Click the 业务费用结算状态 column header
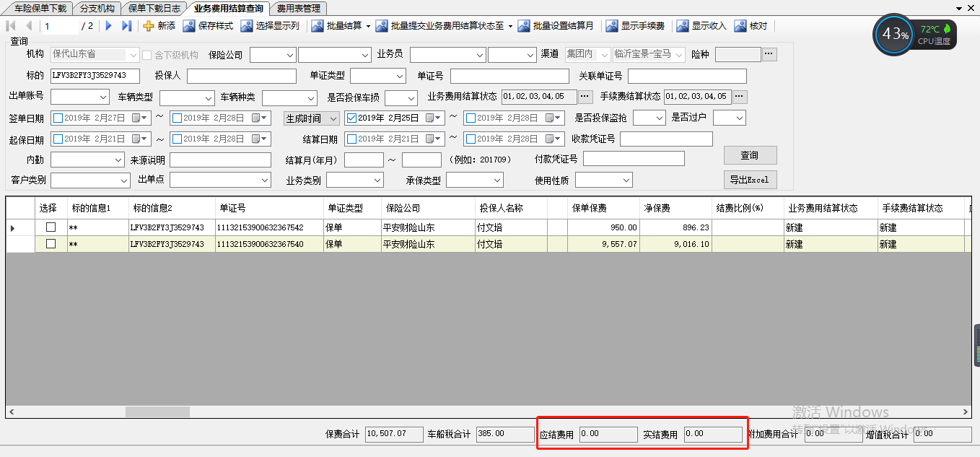 click(831, 208)
